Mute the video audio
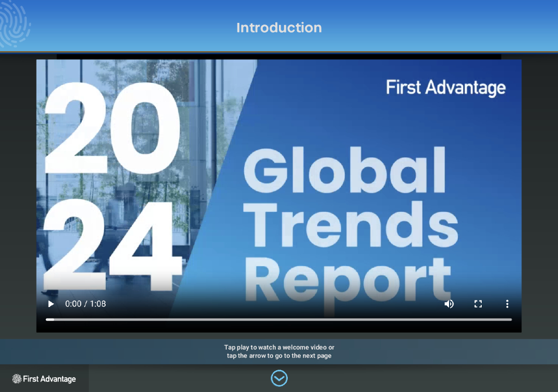The height and width of the screenshot is (392, 558). [x=449, y=304]
